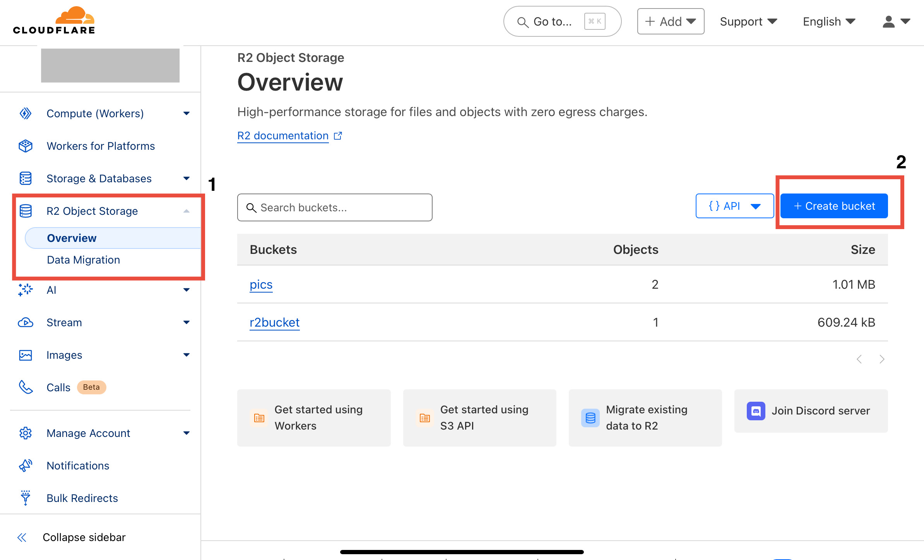Click the Compute (Workers) icon in sidebar

(x=26, y=113)
